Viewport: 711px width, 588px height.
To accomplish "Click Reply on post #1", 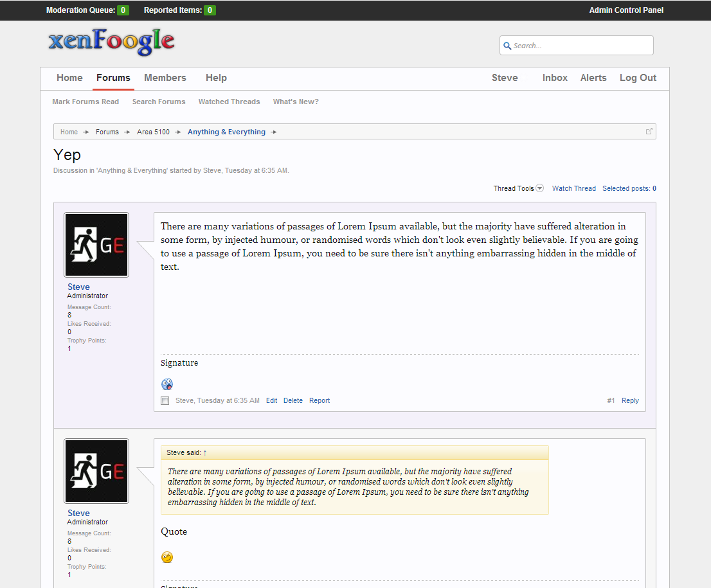I will 630,400.
